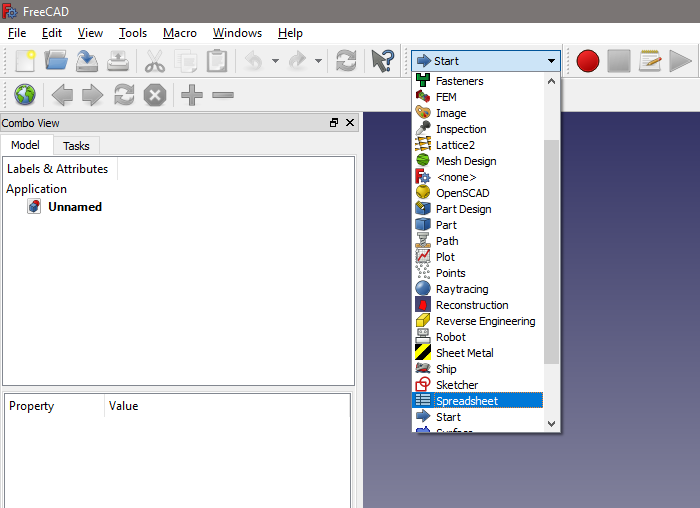Open the web browser globe icon

point(24,95)
